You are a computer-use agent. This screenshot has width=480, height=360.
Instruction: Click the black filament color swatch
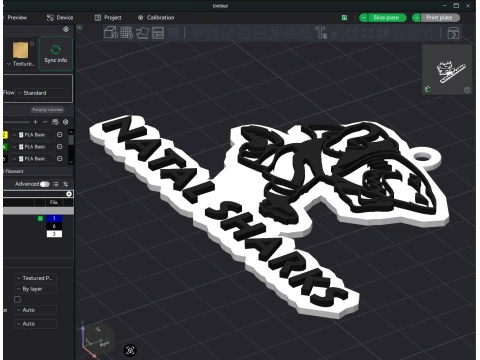click(5, 159)
